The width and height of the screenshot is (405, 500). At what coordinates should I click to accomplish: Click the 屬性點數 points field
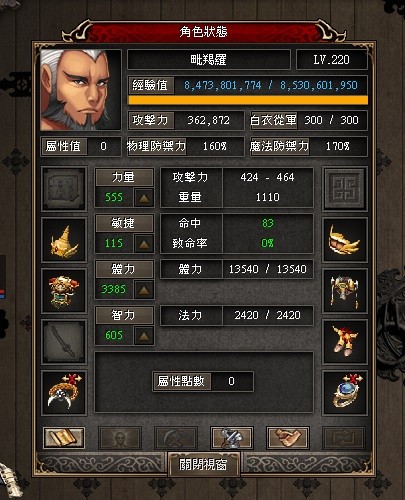coord(203,381)
